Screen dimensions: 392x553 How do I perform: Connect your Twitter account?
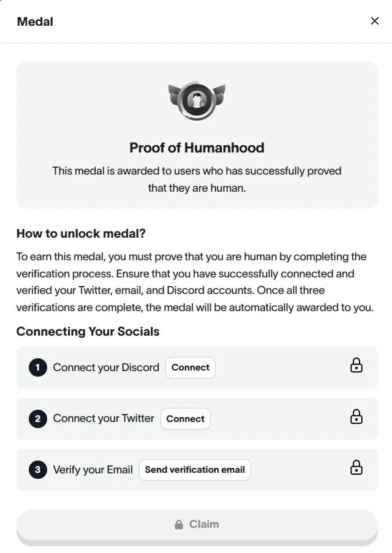point(186,419)
